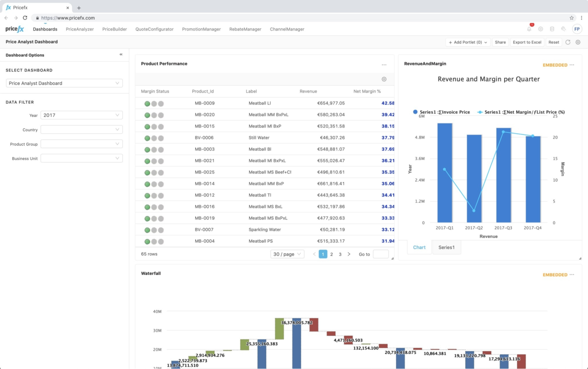This screenshot has height=369, width=588.
Task: Open the account settings gear in header
Action: [540, 29]
